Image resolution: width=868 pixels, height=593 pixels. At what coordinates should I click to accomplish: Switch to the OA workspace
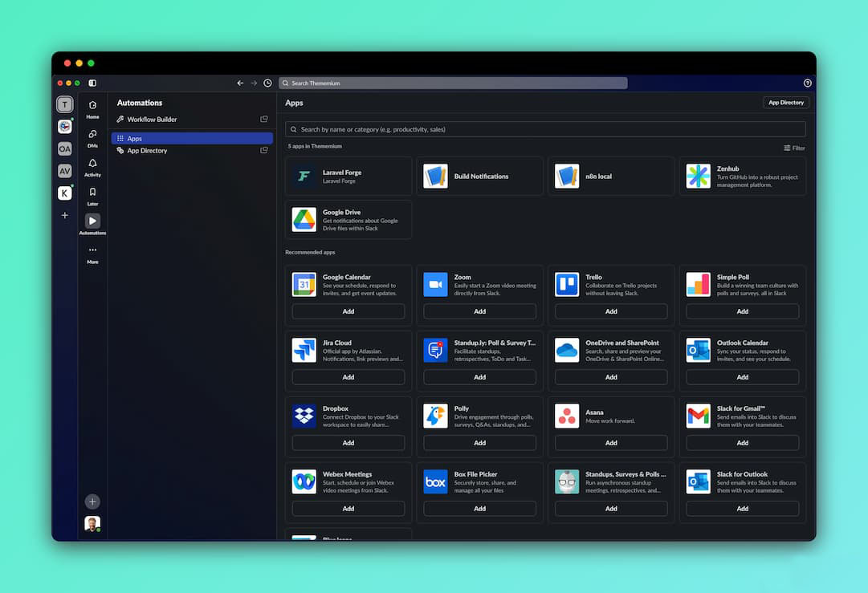(x=65, y=148)
